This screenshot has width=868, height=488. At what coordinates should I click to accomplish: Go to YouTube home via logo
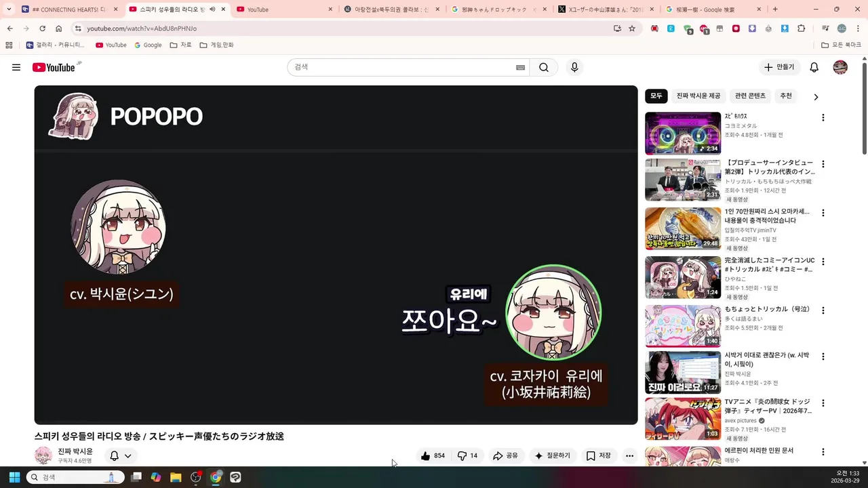(x=54, y=67)
